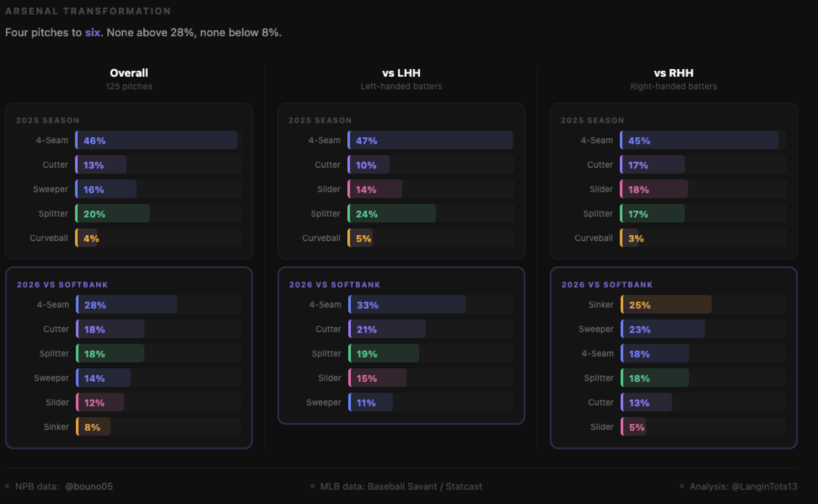Screen dimensions: 818x504
Task: Click the Baseball Savant / Statcast source text
Action: [425, 486]
